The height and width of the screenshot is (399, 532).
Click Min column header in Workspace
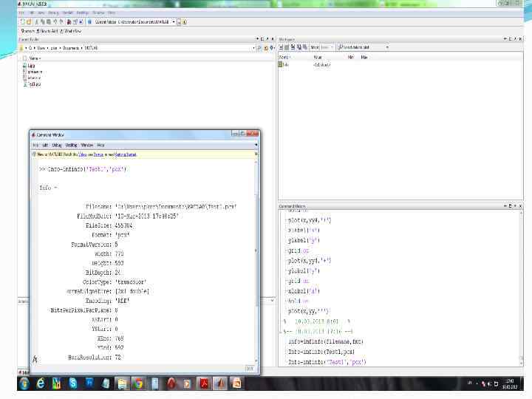(x=350, y=57)
